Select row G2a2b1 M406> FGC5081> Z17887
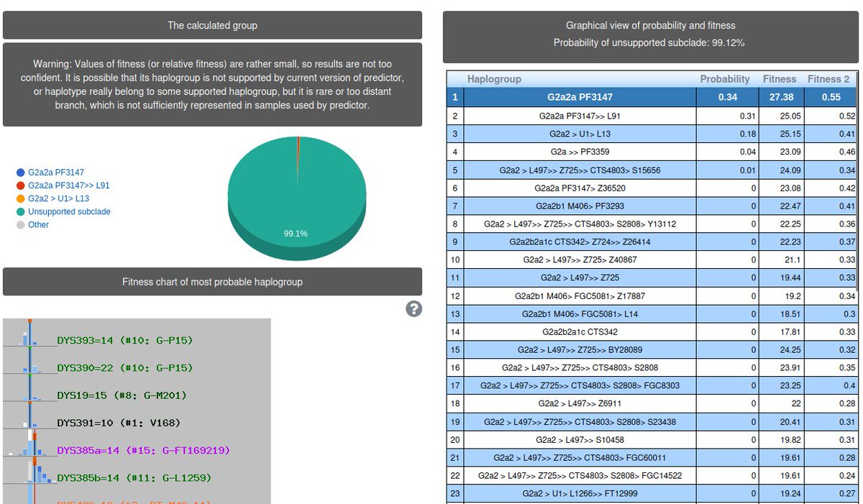The height and width of the screenshot is (504, 863). [653, 295]
